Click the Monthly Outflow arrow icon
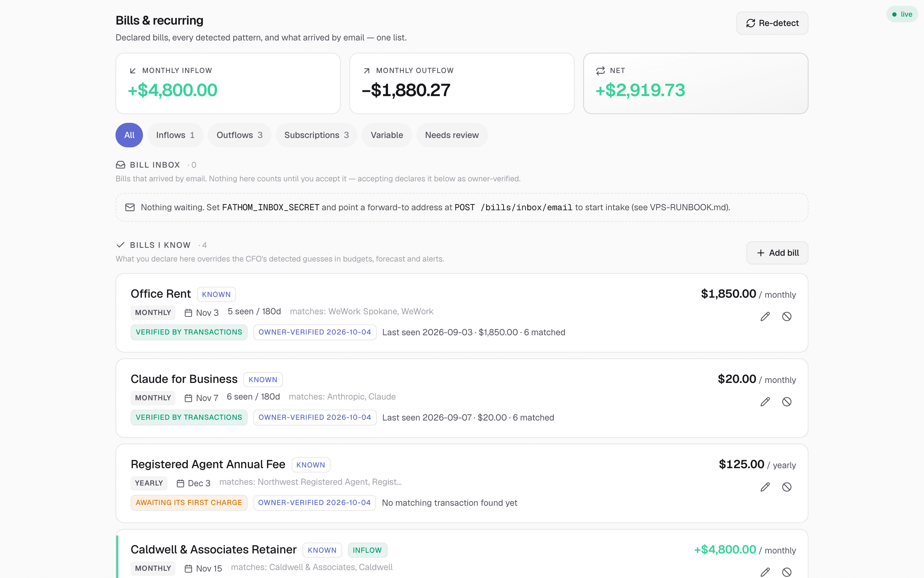924x578 pixels. (x=367, y=71)
